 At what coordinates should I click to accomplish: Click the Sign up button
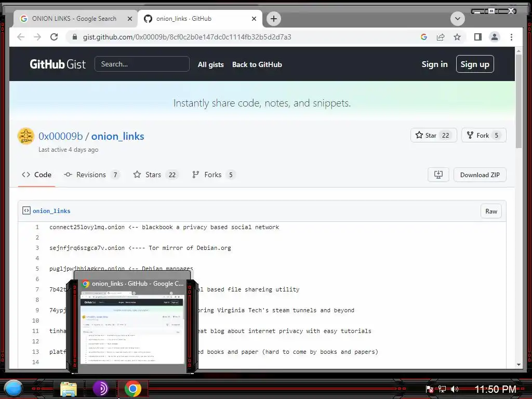[x=475, y=64]
